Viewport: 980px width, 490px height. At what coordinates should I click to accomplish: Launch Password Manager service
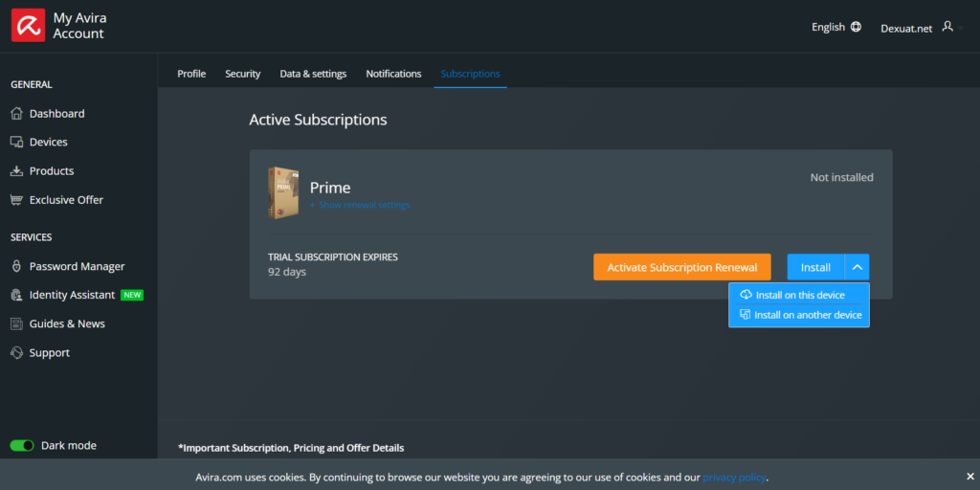pos(77,266)
